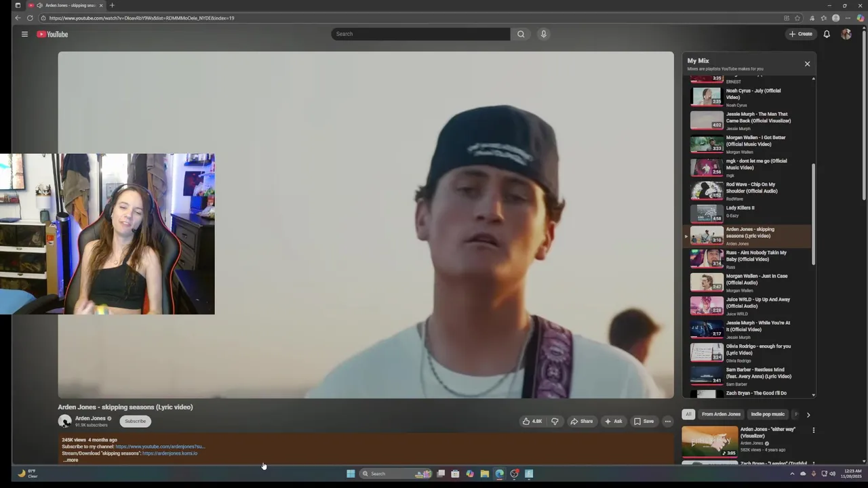
Task: Reload the page
Action: 30,18
